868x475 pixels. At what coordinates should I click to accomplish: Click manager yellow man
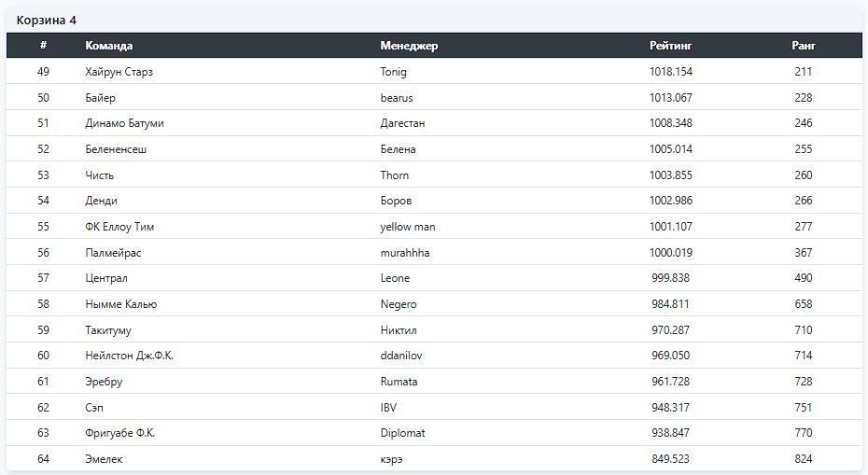coord(408,227)
